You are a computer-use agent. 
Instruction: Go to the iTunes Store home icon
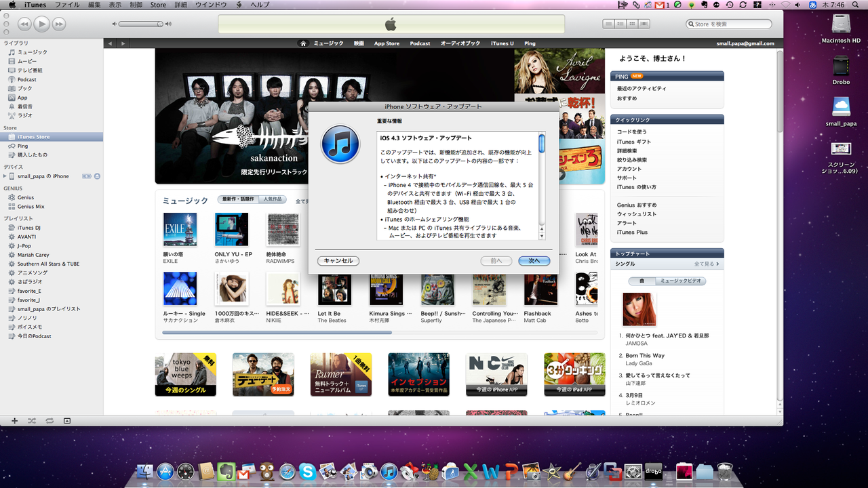(x=304, y=43)
